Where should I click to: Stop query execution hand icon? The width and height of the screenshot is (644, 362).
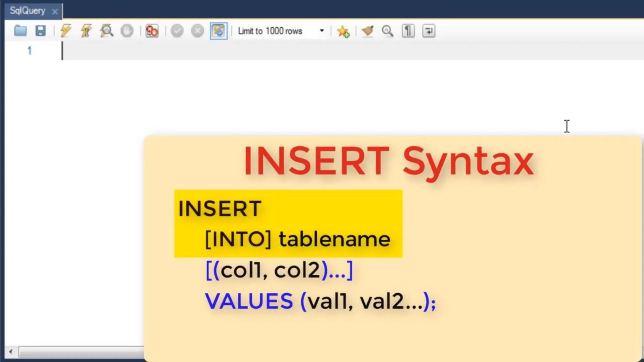pyautogui.click(x=127, y=31)
